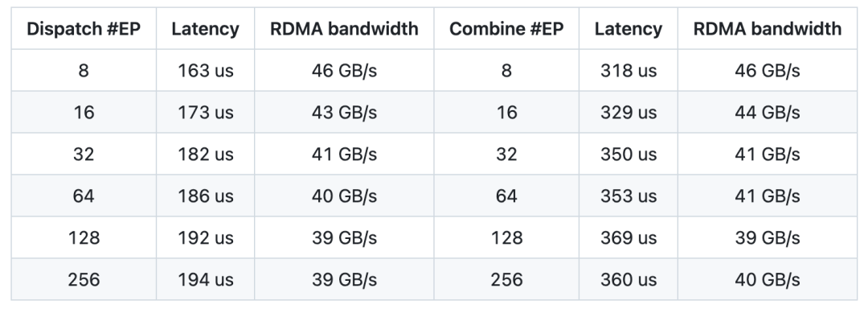
Task: Select the 186 us cell
Action: [206, 196]
